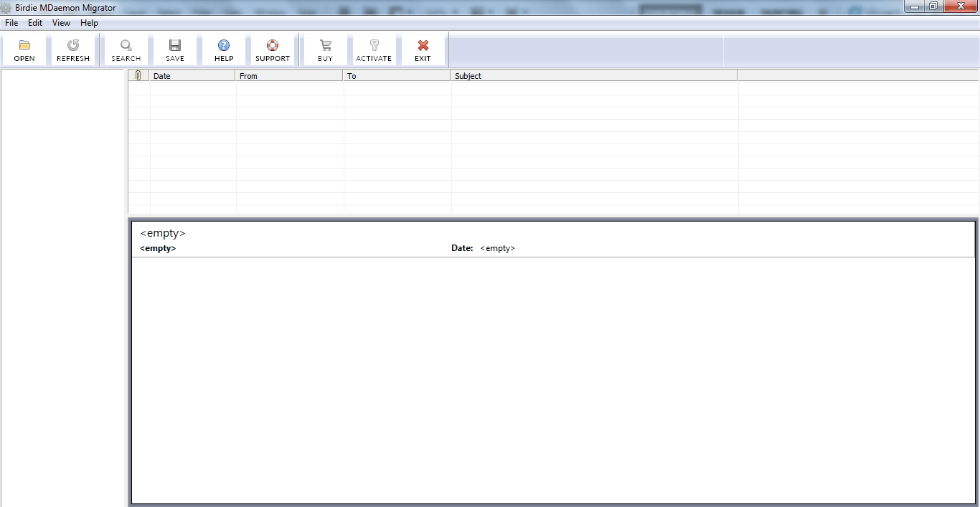Open the File menu

point(11,23)
